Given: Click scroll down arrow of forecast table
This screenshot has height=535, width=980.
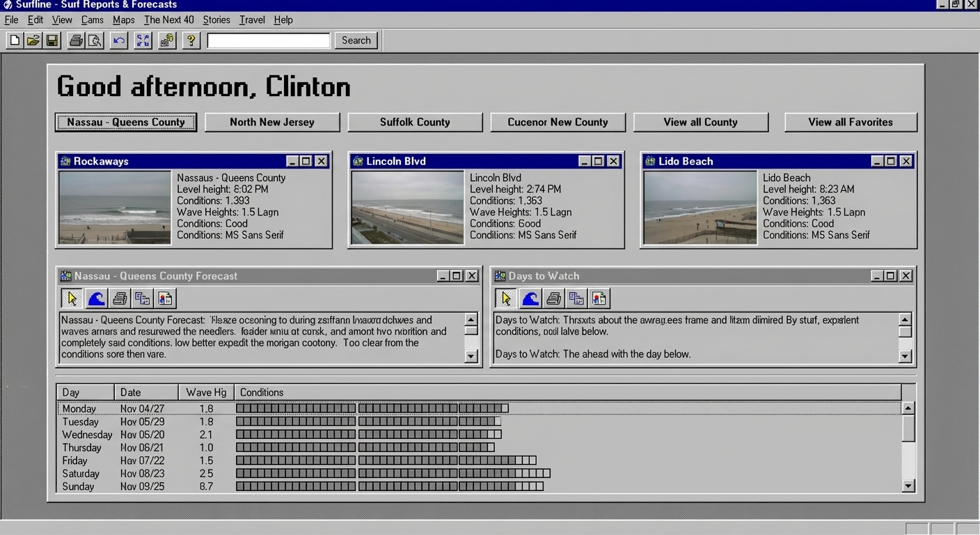Looking at the screenshot, I should click(x=908, y=486).
